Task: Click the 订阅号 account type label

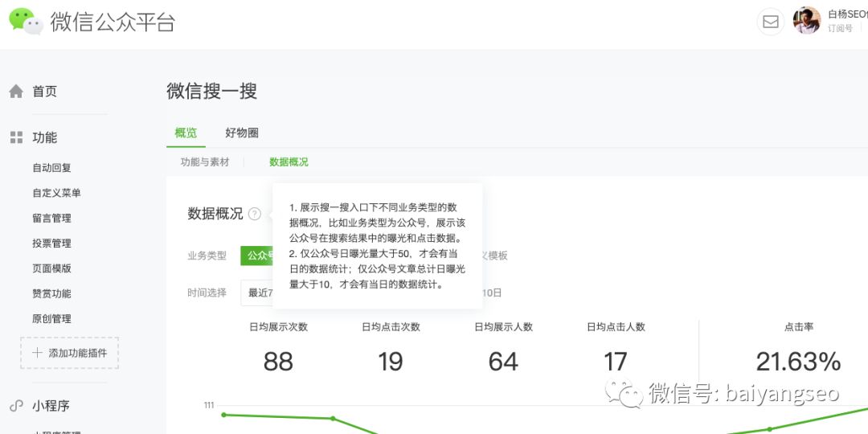Action: [x=840, y=29]
